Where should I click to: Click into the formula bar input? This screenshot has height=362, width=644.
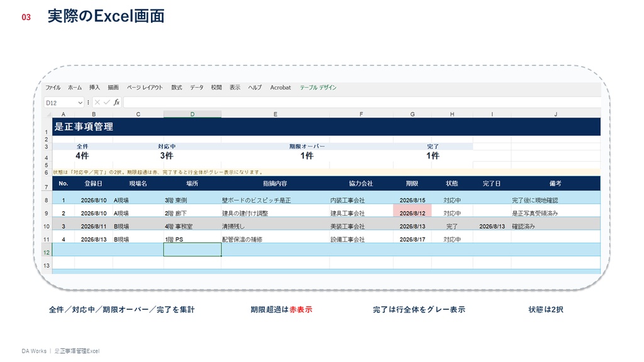point(362,102)
